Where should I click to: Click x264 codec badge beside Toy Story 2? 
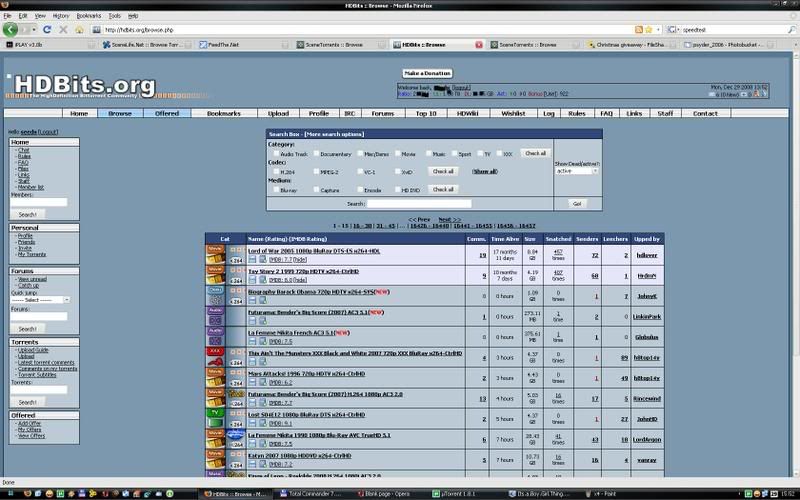tap(236, 281)
